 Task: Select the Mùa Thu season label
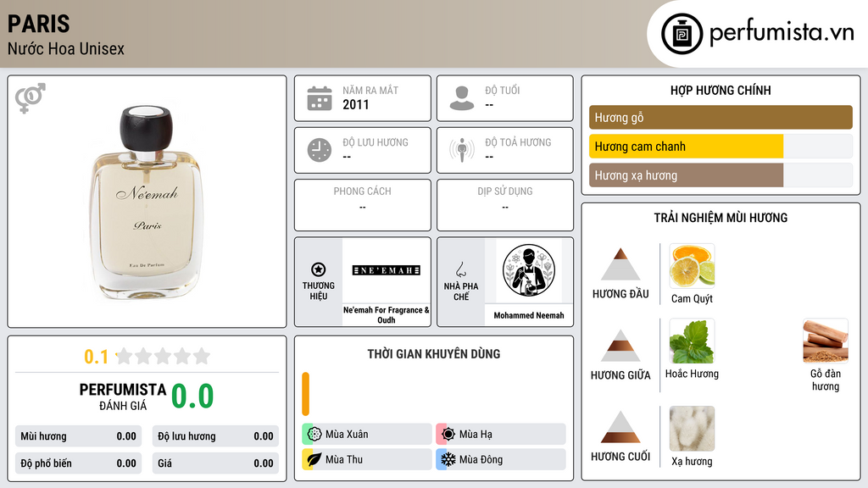(344, 459)
